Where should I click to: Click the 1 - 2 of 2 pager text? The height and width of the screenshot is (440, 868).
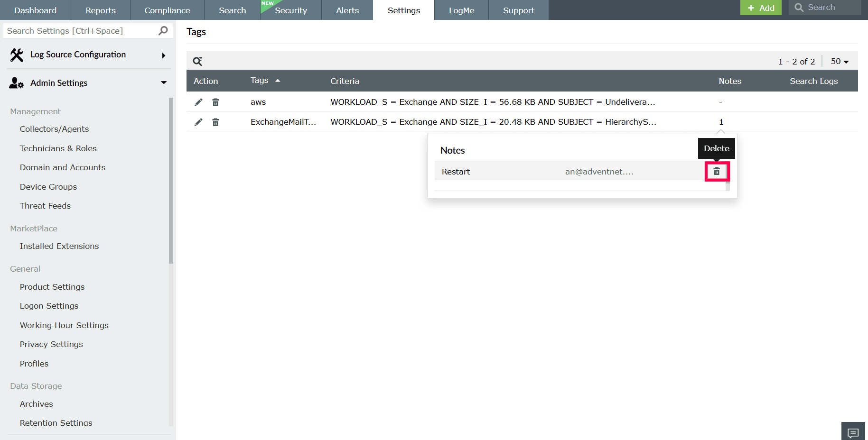(796, 62)
